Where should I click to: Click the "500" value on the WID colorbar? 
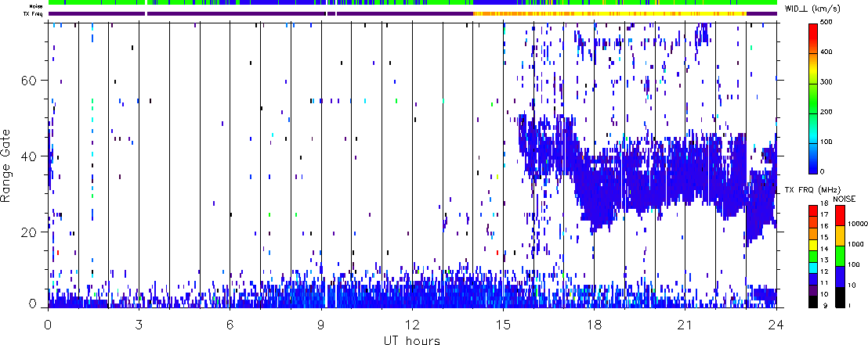[826, 23]
